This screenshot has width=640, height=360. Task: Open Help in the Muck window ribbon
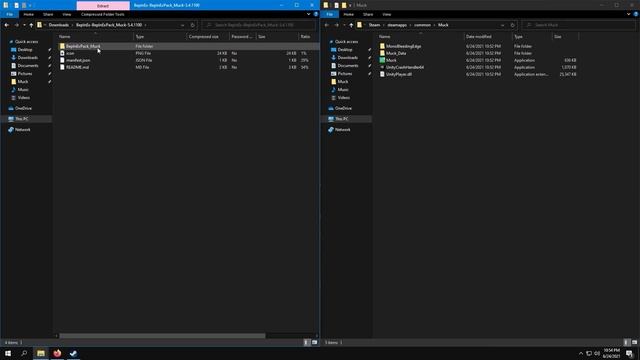636,14
